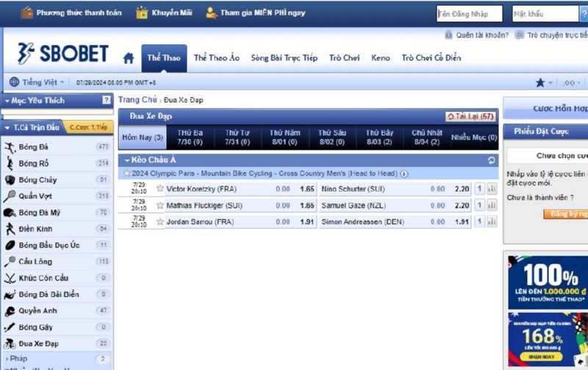Click the 100% bonus promotion banner

pyautogui.click(x=548, y=282)
